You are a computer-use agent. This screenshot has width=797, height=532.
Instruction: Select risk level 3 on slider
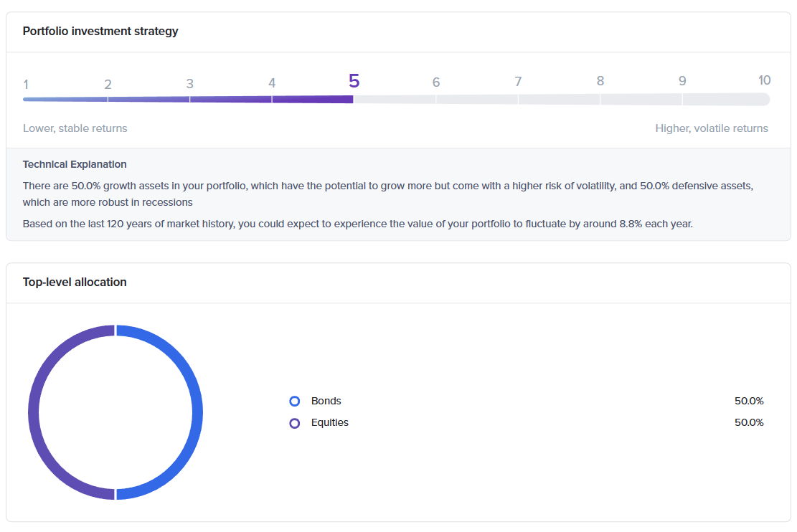click(189, 84)
